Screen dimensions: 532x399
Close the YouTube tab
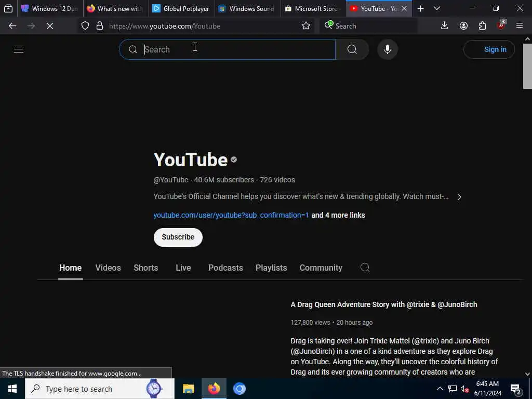tap(404, 8)
